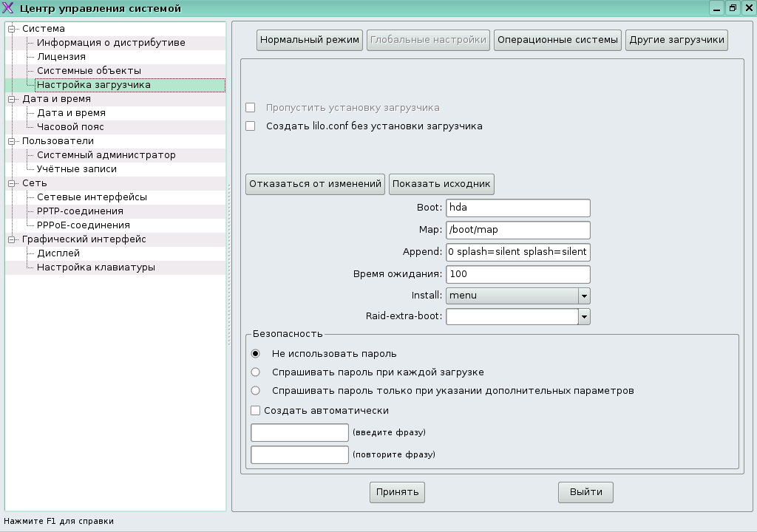The image size is (757, 532).
Task: Click "Показать исходник" to view config source
Action: tap(441, 184)
